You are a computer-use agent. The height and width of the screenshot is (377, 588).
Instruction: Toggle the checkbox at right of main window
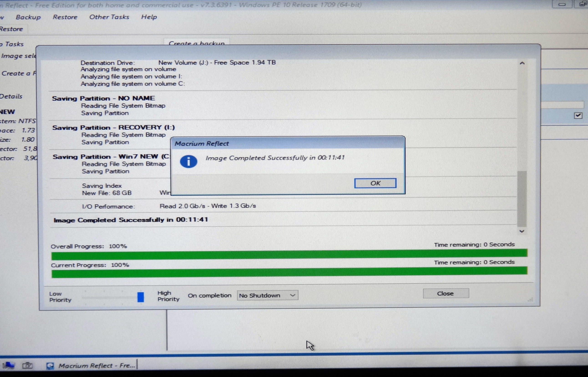point(578,115)
